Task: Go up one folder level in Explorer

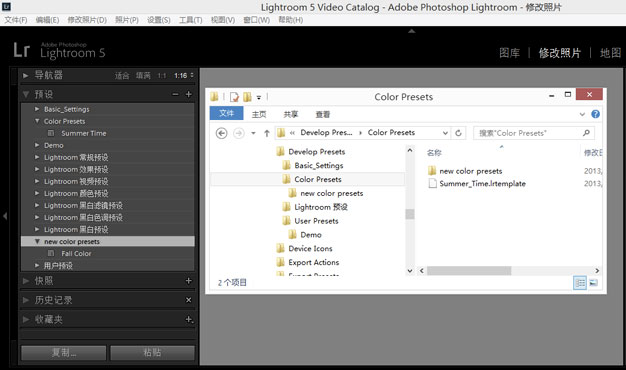Action: coord(267,133)
